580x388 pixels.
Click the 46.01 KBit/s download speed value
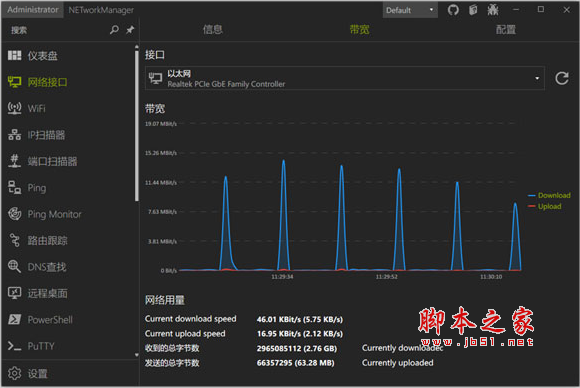coord(300,319)
